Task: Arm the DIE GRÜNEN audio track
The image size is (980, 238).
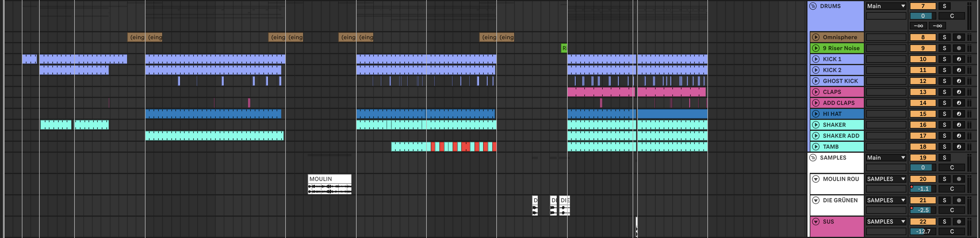Action: (959, 200)
